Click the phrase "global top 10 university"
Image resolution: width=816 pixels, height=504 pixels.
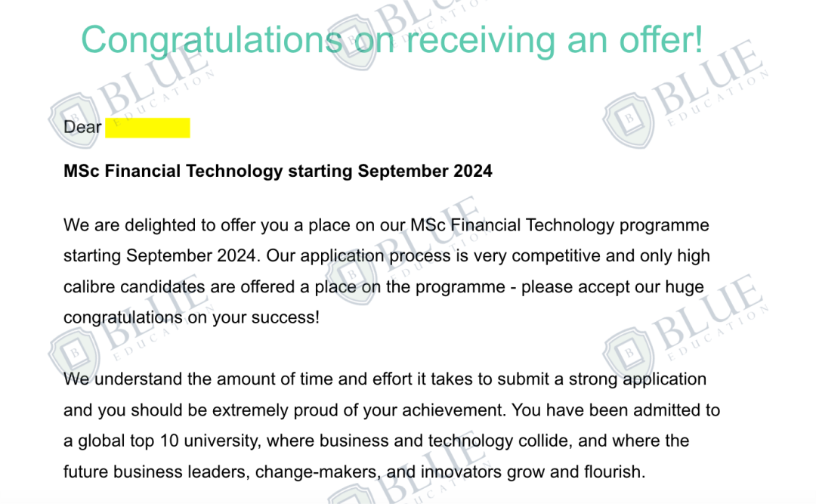click(x=168, y=441)
